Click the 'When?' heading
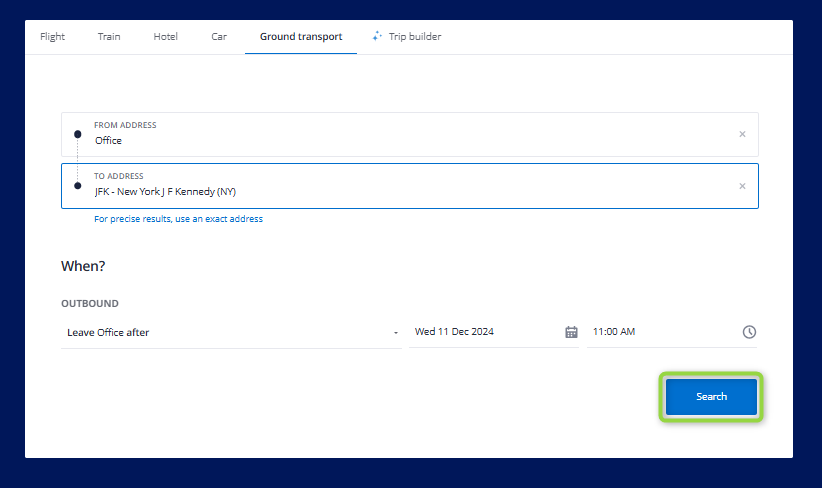The width and height of the screenshot is (822, 488). click(83, 266)
